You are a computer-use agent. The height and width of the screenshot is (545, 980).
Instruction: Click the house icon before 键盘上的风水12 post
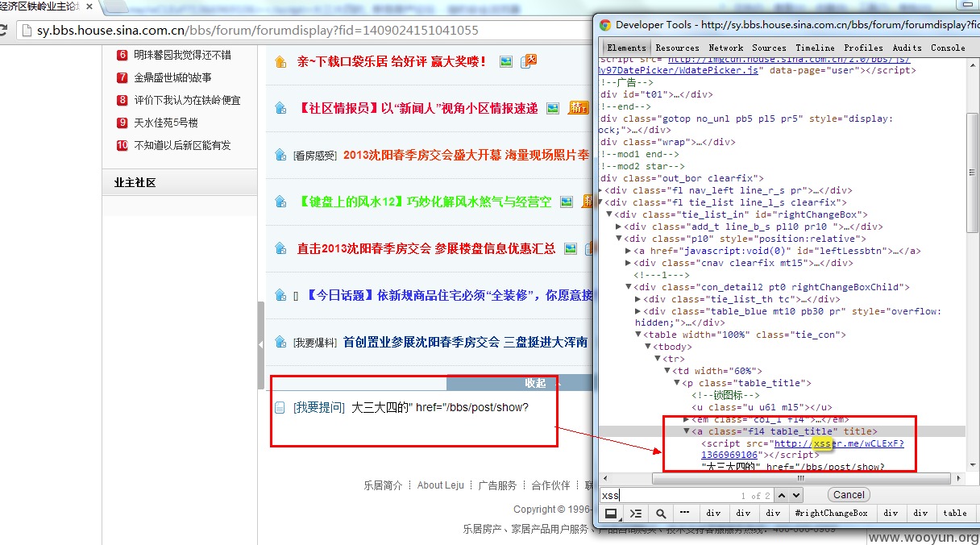coord(280,202)
